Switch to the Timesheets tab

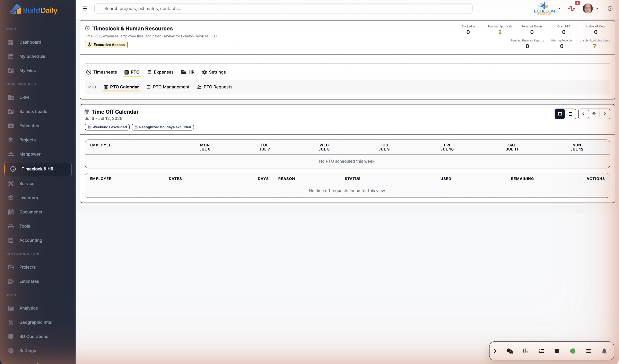click(x=102, y=72)
